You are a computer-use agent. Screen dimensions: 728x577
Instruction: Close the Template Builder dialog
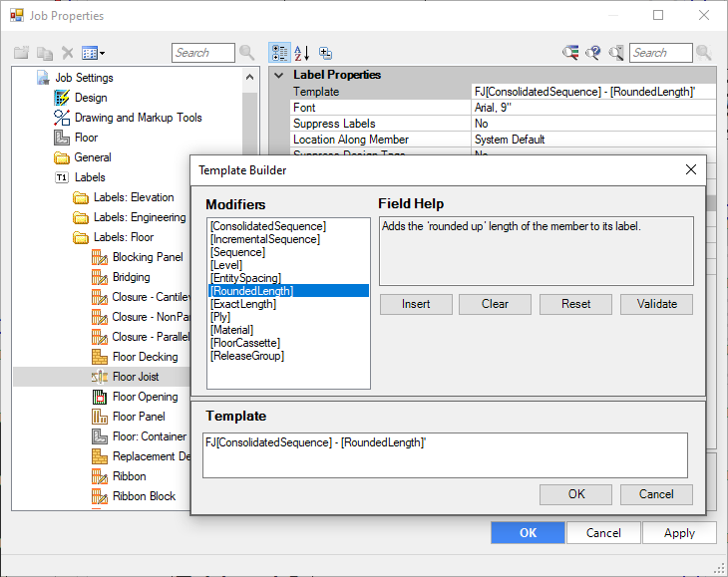pos(691,170)
